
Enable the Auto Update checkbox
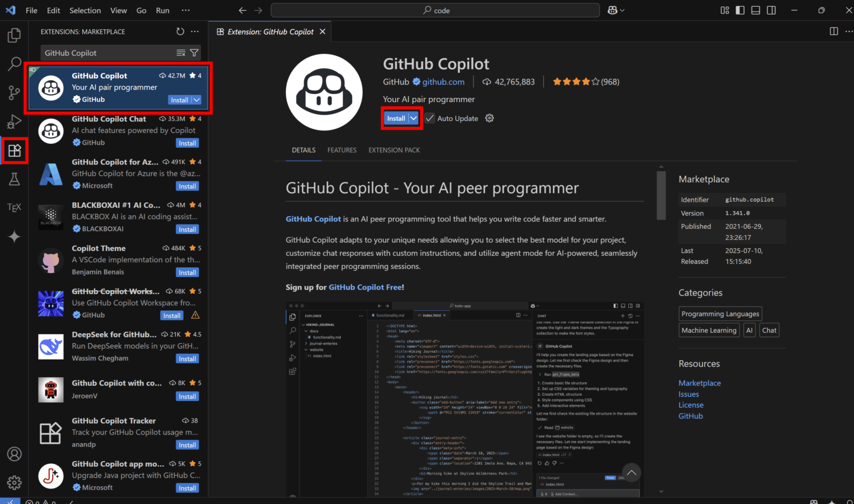[429, 118]
